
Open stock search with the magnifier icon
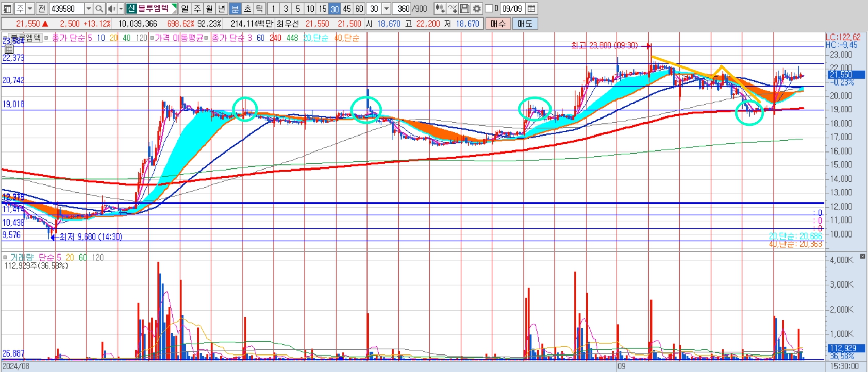click(99, 9)
